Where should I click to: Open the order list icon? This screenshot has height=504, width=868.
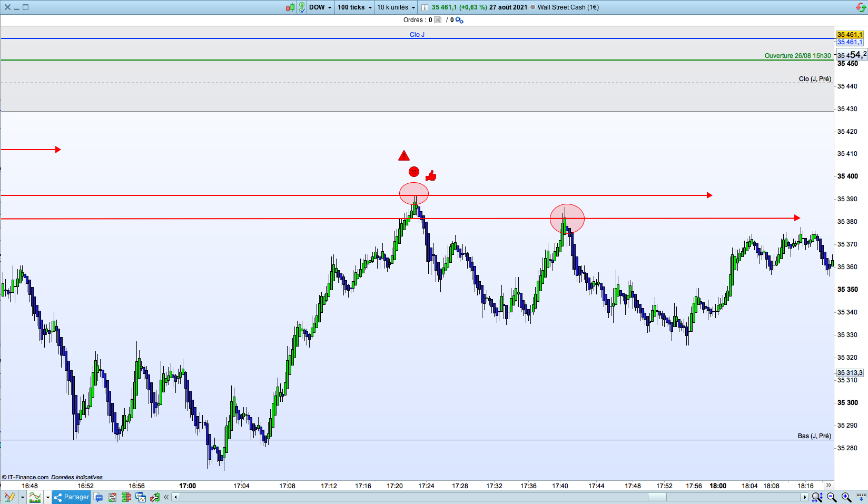[112, 497]
